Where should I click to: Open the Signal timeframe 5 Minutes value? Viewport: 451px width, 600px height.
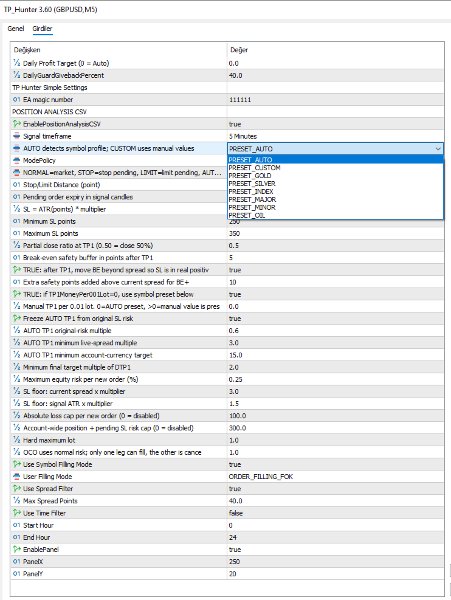pyautogui.click(x=243, y=136)
